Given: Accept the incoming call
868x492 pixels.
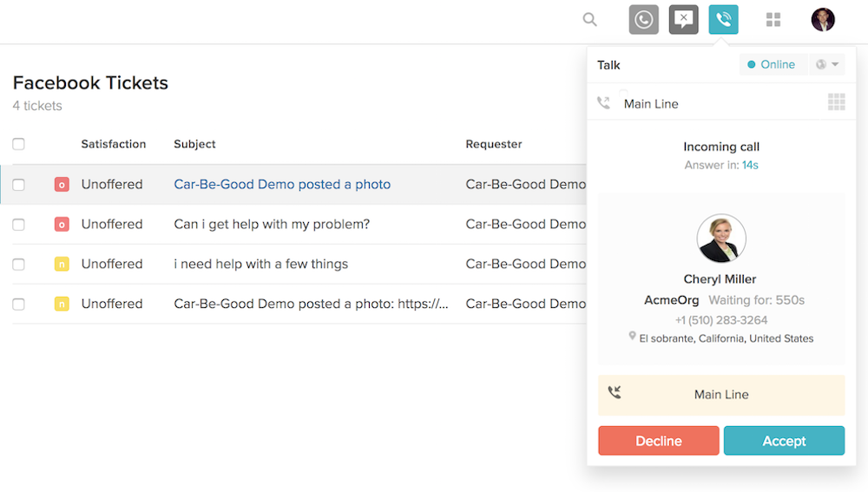Looking at the screenshot, I should tap(784, 441).
